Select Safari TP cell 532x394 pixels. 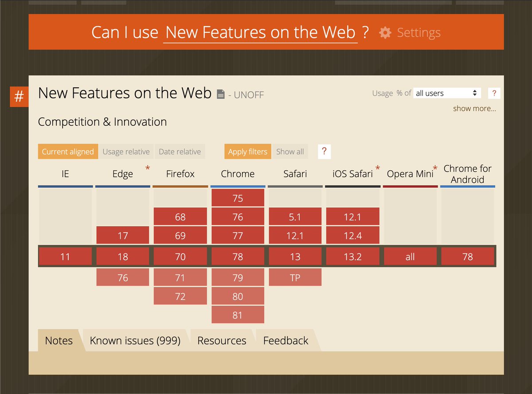pyautogui.click(x=295, y=278)
